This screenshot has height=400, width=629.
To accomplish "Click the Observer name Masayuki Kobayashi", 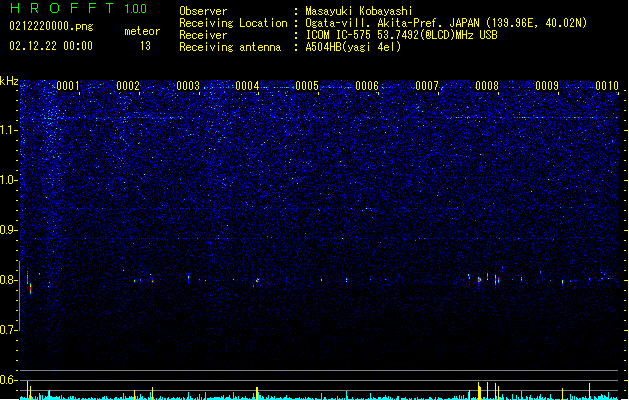I will 359,11.
